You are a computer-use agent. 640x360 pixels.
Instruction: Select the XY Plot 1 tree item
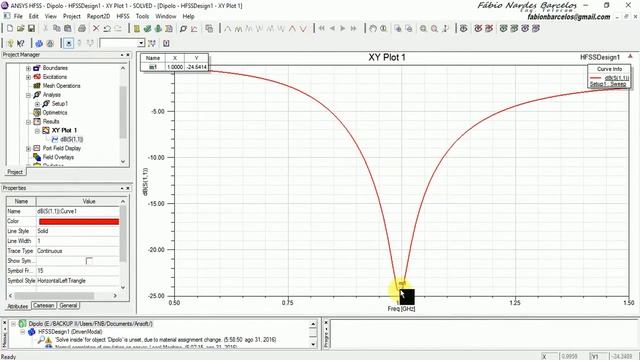64,131
